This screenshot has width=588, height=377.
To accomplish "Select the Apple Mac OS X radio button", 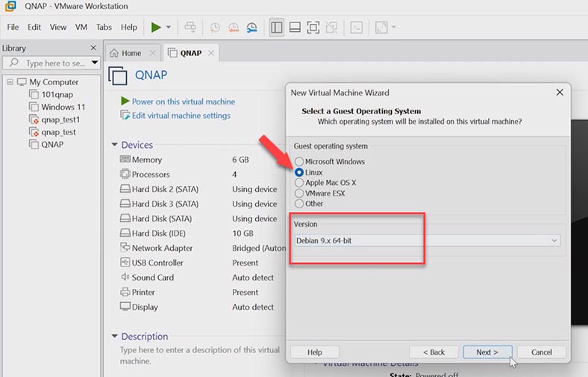I will [299, 183].
